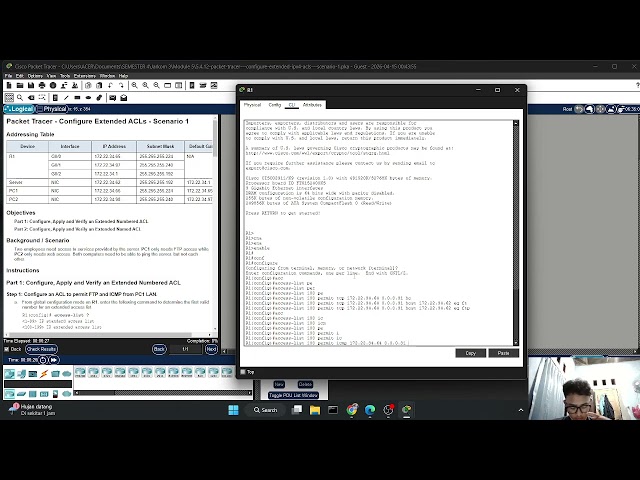Add a Complex PDU open envelope
640x480 pixels.
tap(123, 98)
